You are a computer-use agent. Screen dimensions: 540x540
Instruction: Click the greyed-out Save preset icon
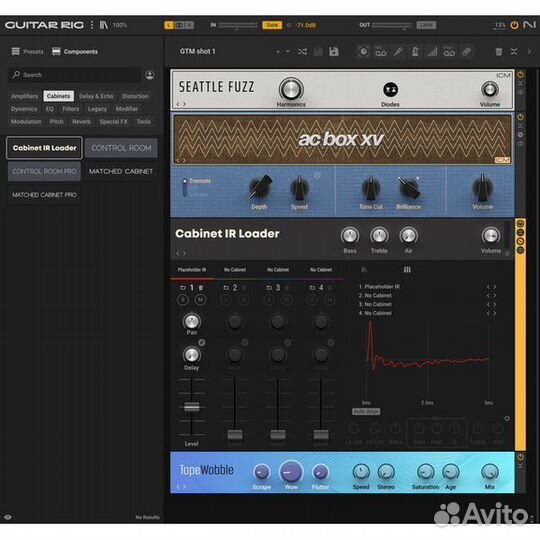[318, 52]
